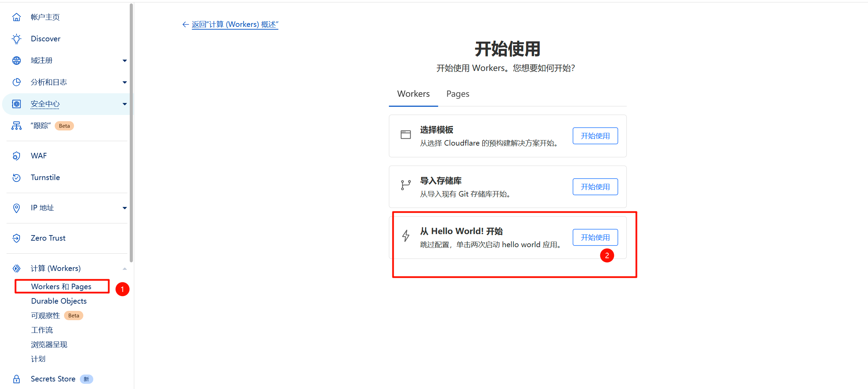Click the IP 地址 label

42,208
